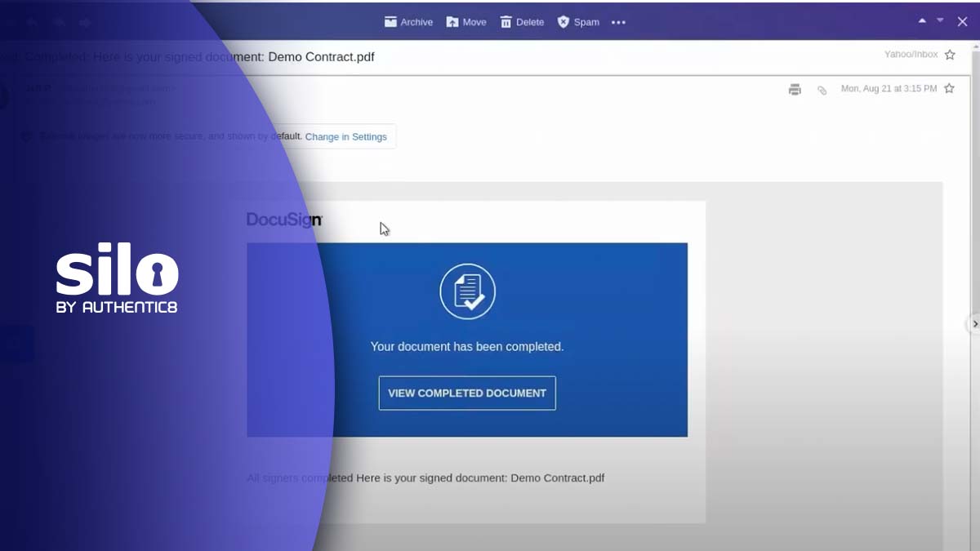Open the Move to folder option
This screenshot has width=980, height=551.
tap(466, 22)
